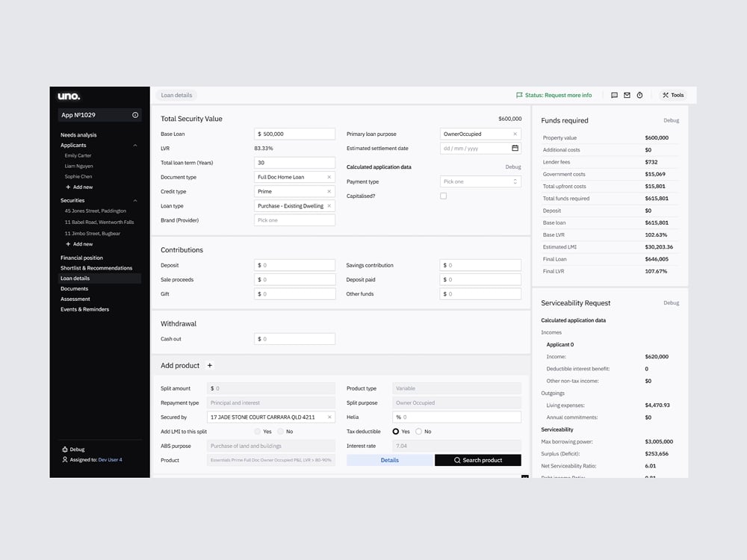
Task: Select No for Add LMI to this split
Action: (x=281, y=432)
